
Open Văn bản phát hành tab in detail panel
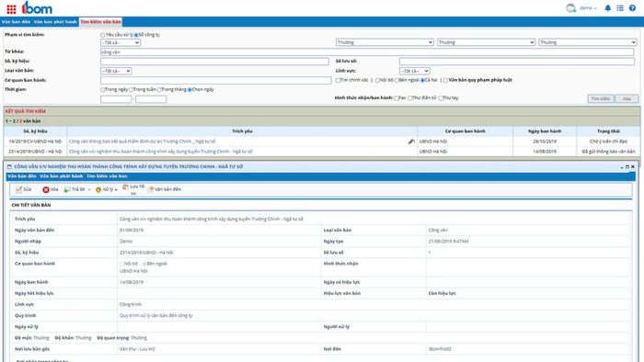pos(62,176)
